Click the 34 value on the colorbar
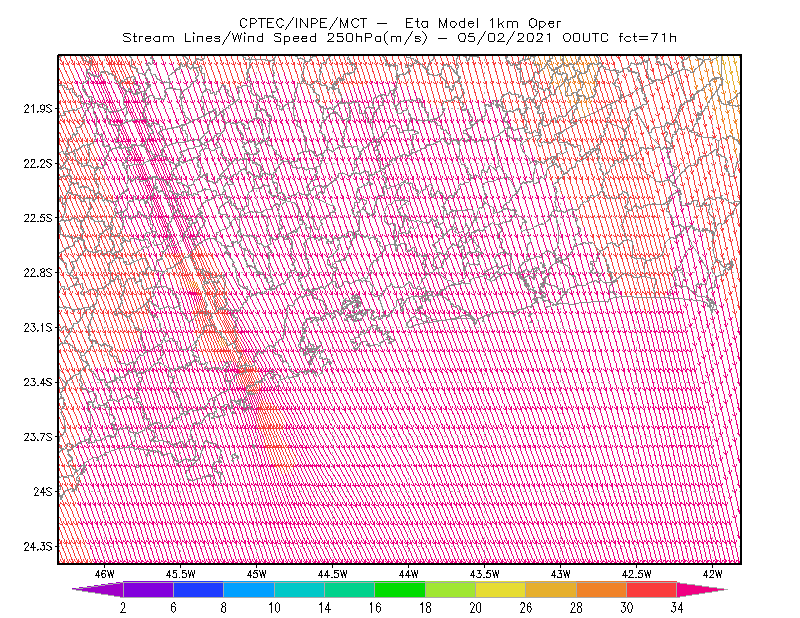 [677, 608]
